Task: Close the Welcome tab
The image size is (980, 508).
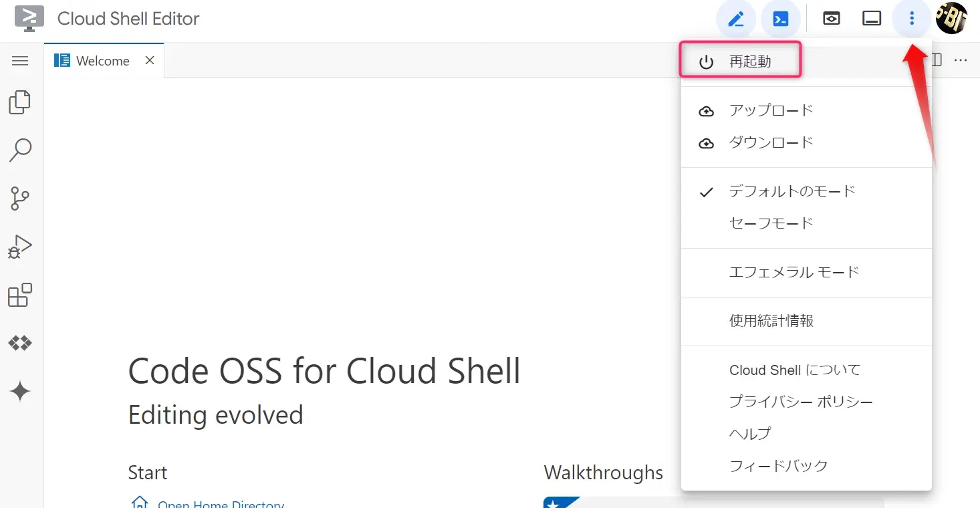Action: tap(150, 61)
